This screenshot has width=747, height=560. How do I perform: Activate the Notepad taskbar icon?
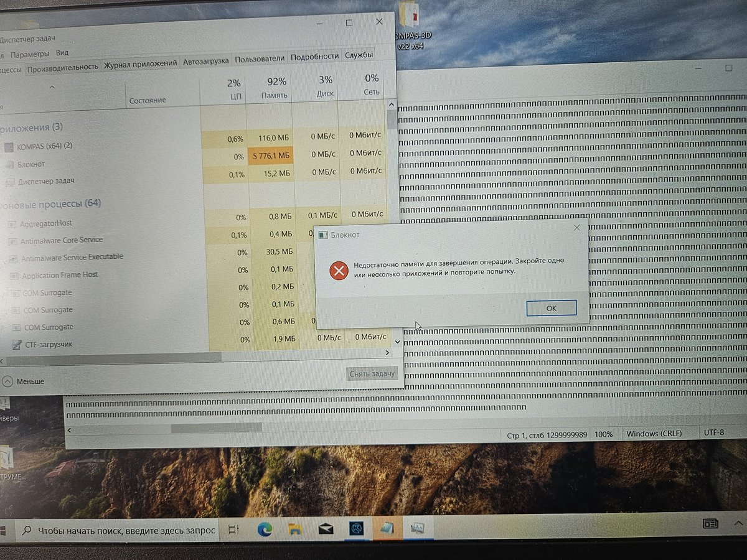coord(387,528)
